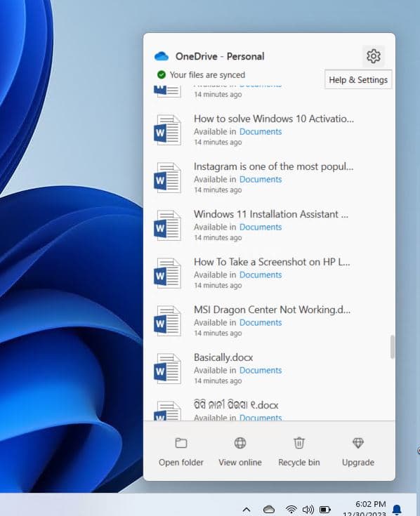
Task: Open Wi-Fi network icon in taskbar
Action: point(291,510)
